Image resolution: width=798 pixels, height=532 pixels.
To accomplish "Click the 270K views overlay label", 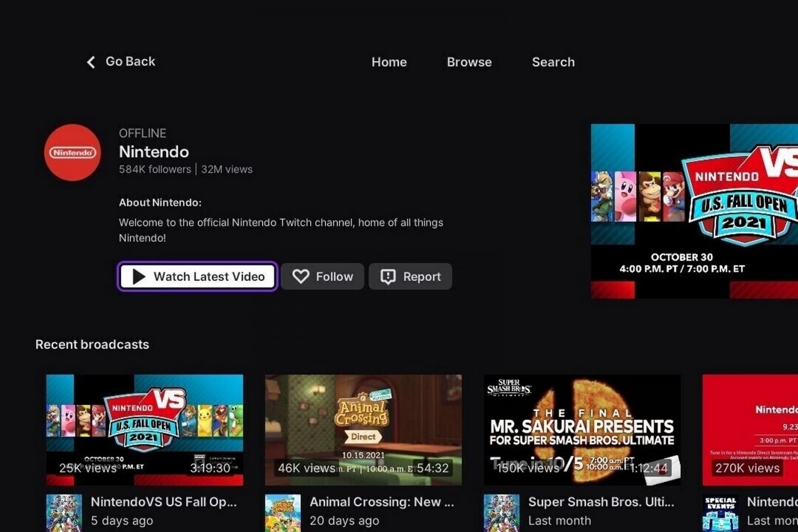I will tap(747, 468).
